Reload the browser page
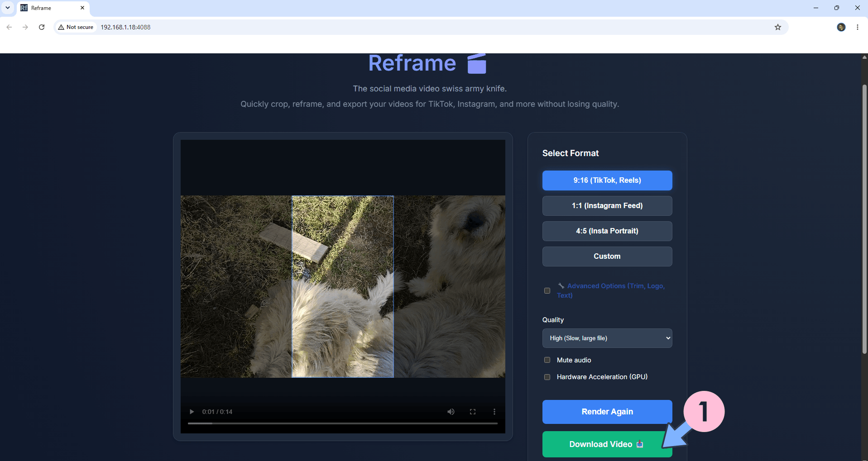 pyautogui.click(x=42, y=27)
